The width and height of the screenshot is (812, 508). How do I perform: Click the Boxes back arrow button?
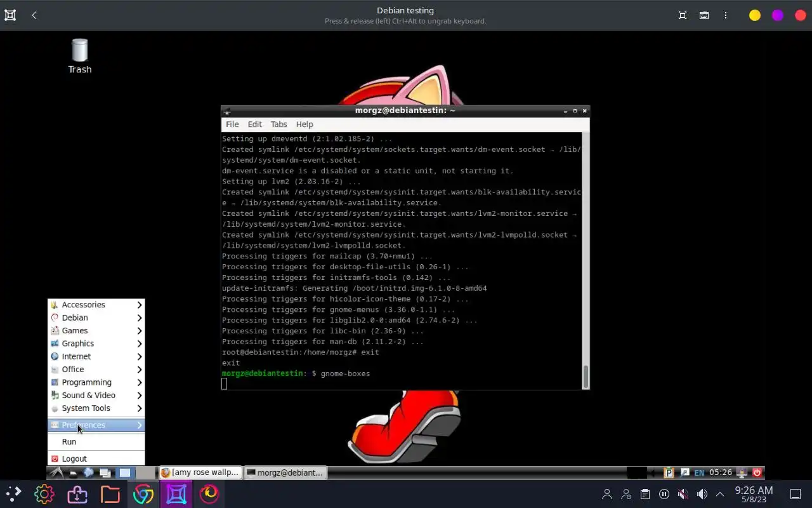pyautogui.click(x=34, y=15)
